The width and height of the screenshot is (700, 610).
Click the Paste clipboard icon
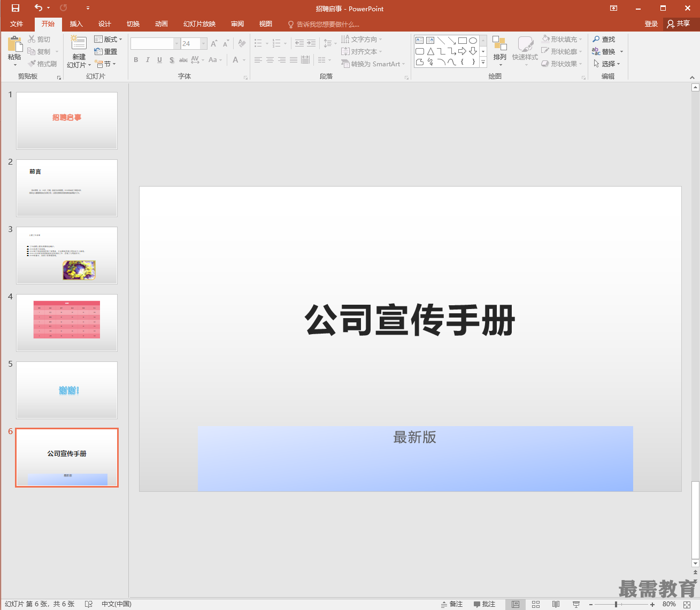pyautogui.click(x=15, y=44)
